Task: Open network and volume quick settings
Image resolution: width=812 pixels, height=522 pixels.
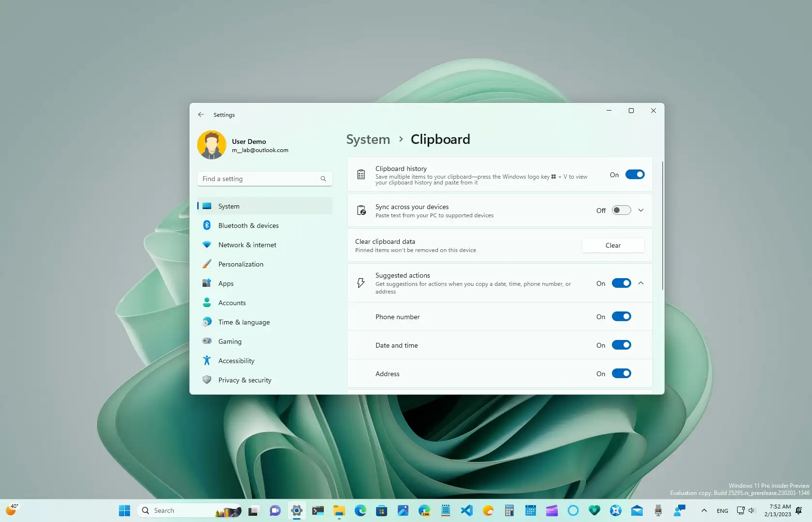Action: (x=746, y=510)
